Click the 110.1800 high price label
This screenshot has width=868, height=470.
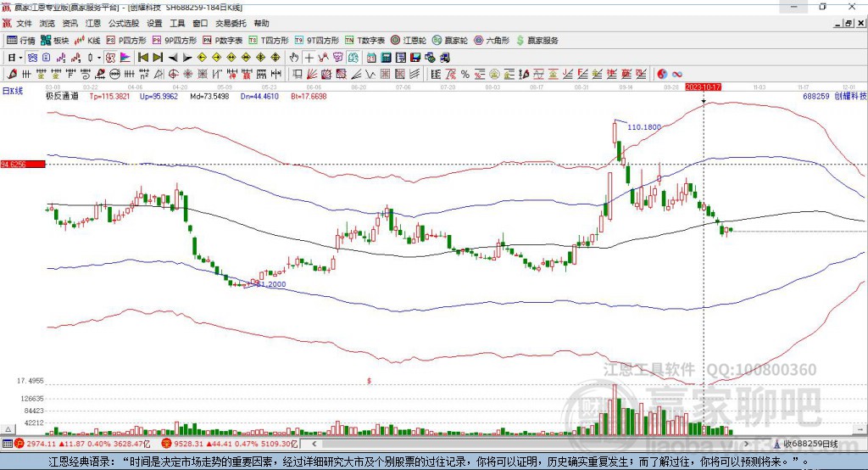point(644,127)
